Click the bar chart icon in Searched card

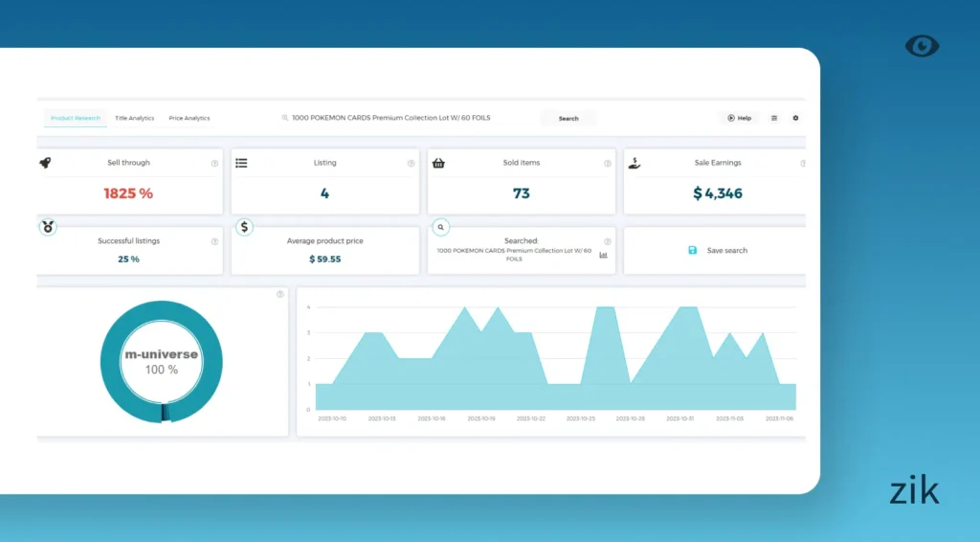[604, 255]
